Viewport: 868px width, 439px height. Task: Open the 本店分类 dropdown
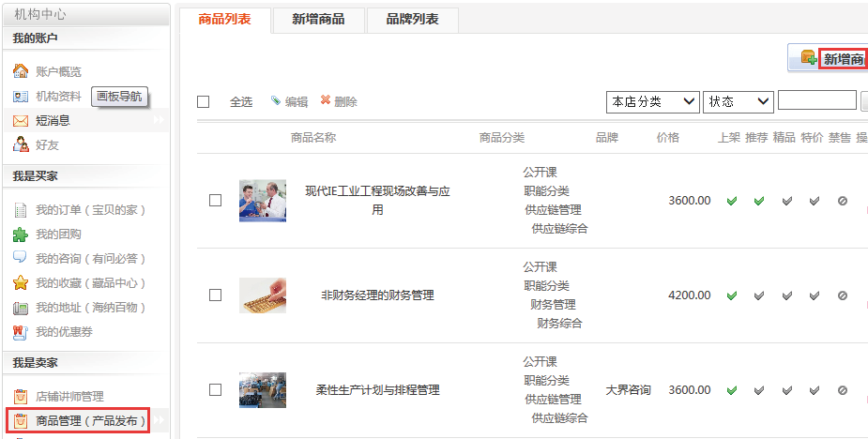(x=653, y=101)
